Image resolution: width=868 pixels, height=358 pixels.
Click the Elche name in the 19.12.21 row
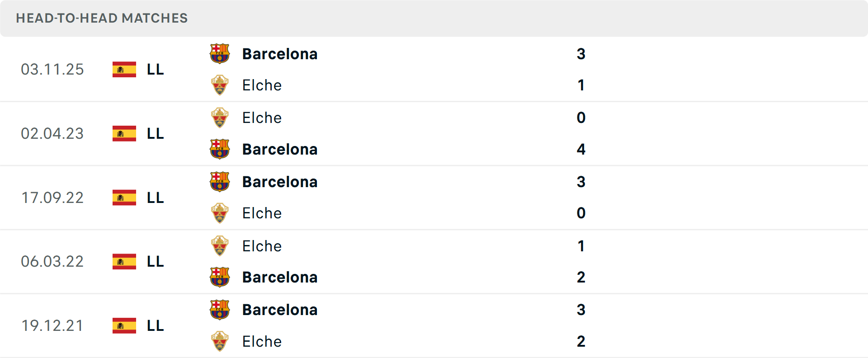coord(262,342)
